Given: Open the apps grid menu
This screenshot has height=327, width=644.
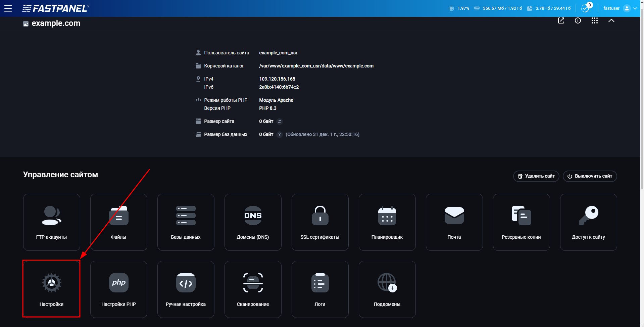Looking at the screenshot, I should [x=594, y=21].
